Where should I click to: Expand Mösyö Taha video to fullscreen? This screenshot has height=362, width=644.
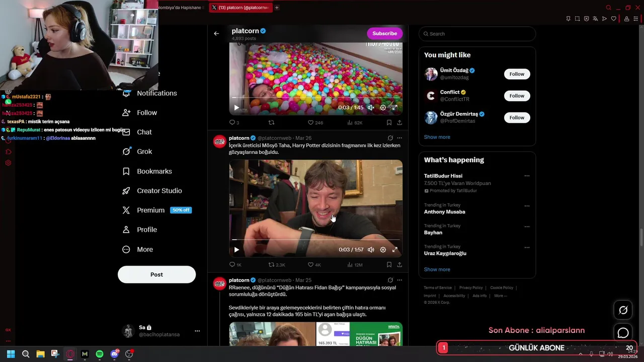(x=395, y=249)
